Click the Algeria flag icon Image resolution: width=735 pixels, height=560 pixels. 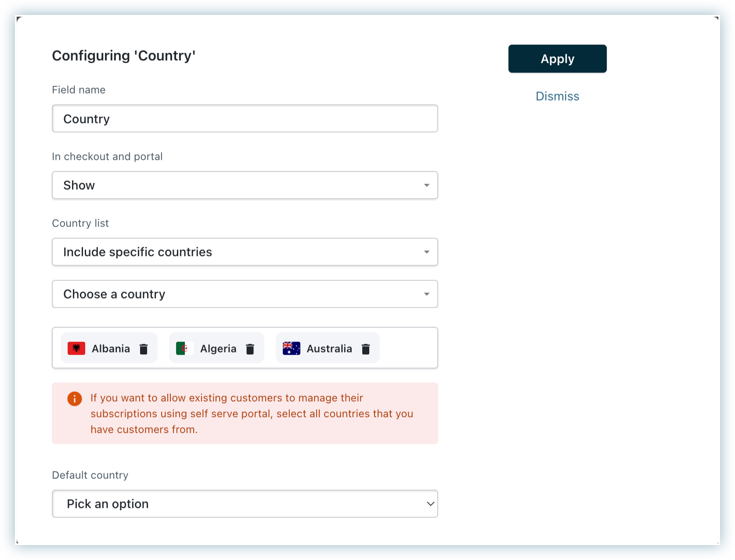click(x=184, y=348)
